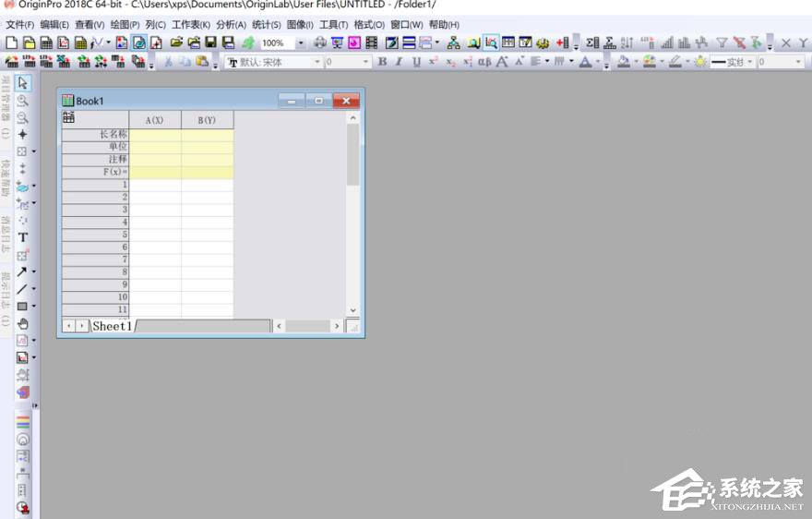Toggle underline text formatting

pyautogui.click(x=416, y=62)
